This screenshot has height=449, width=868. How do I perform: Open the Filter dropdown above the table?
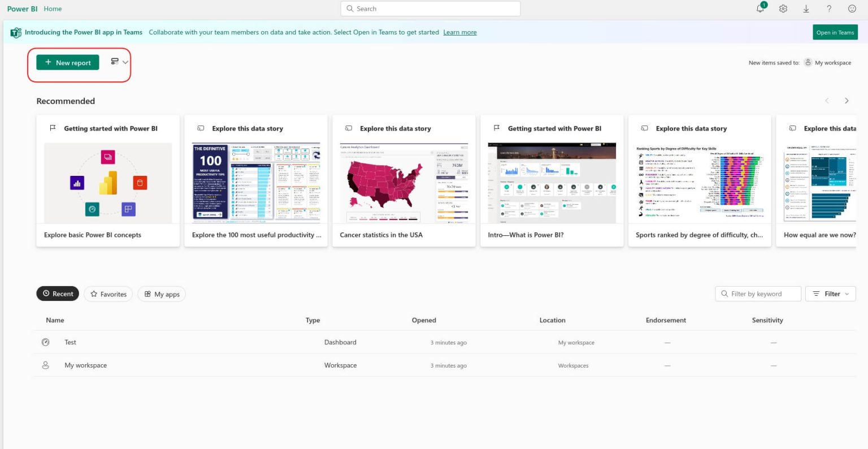[x=830, y=293]
